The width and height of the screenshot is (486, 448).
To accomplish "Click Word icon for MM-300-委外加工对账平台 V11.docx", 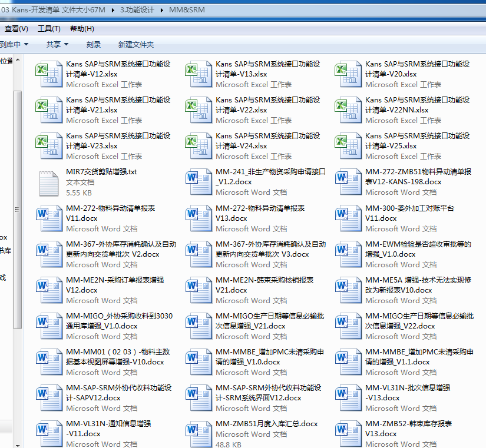I will (348, 218).
